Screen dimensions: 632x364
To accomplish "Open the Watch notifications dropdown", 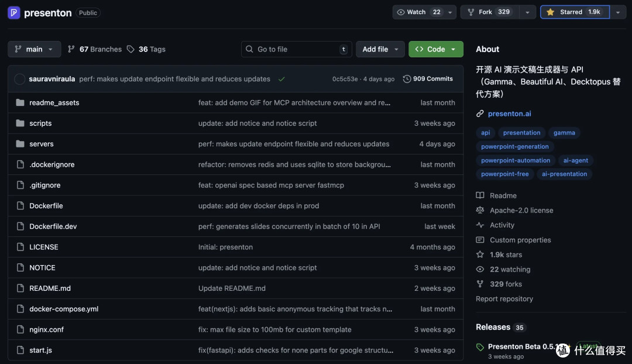I will pos(424,12).
